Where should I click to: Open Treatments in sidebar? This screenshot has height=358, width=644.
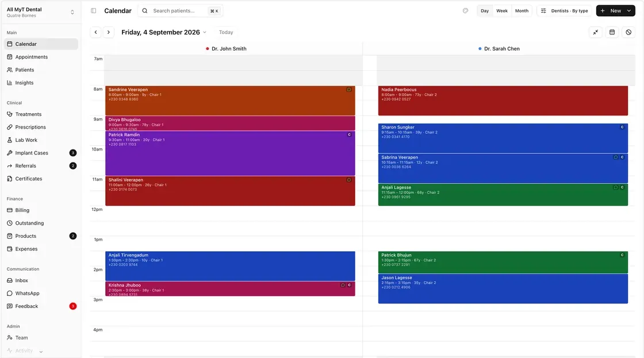tap(41, 114)
